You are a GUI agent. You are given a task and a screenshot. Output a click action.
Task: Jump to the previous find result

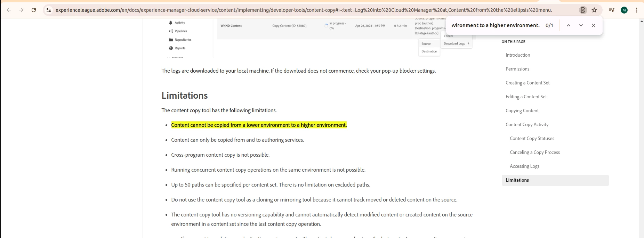tap(569, 25)
